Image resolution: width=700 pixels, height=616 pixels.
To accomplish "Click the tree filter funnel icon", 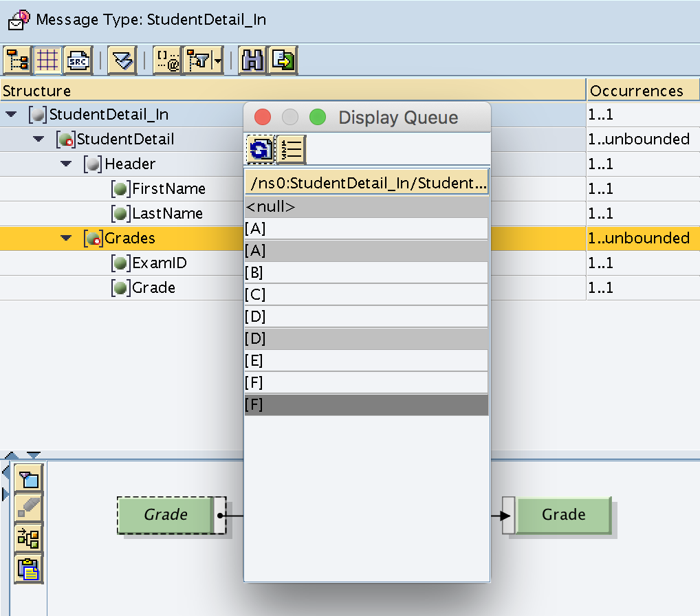I will click(x=198, y=60).
